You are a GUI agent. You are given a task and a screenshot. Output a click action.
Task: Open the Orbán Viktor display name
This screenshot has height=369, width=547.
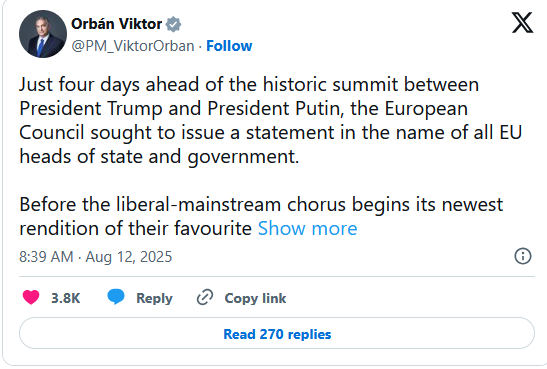pos(117,24)
